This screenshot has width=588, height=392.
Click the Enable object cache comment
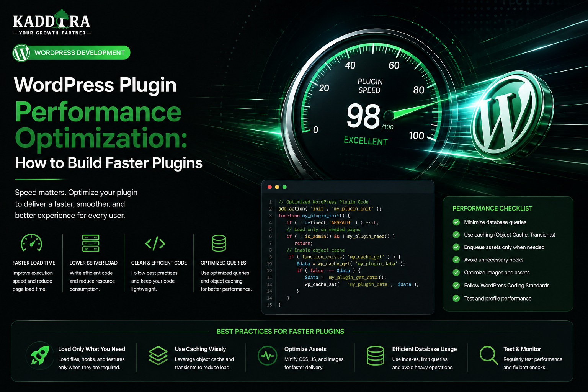point(316,250)
